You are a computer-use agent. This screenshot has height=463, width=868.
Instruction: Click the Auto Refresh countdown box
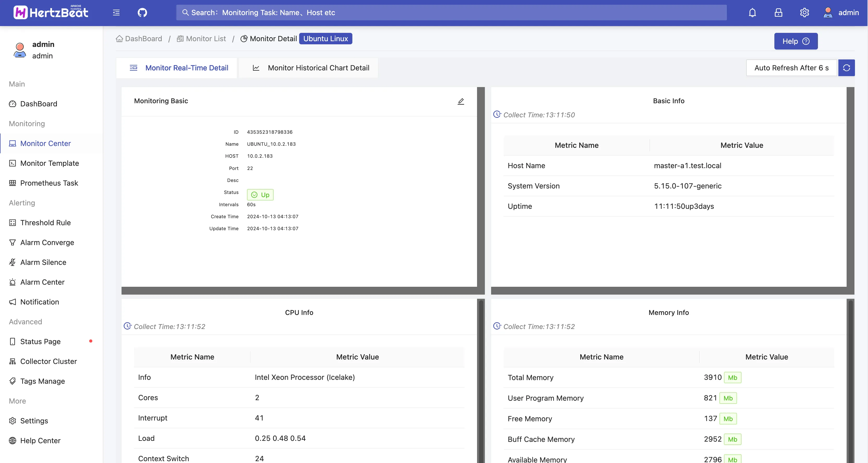pos(791,68)
